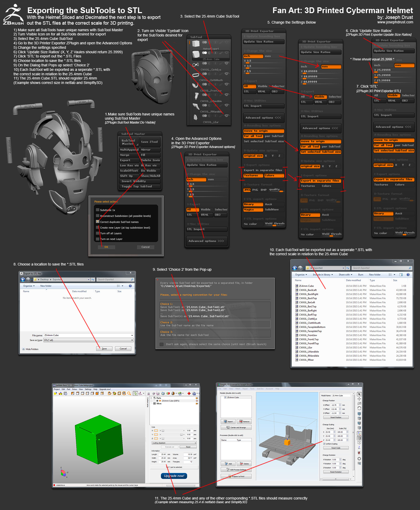Click the Model Name field in Simplify3D
Image resolution: width=420 pixels, height=510 pixels.
coord(341,395)
